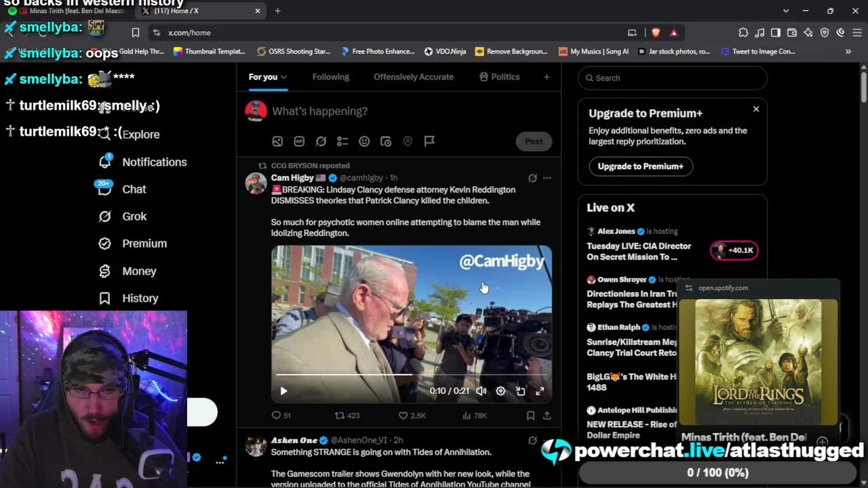This screenshot has height=488, width=868.
Task: Switch to the Following tab
Action: tap(331, 77)
